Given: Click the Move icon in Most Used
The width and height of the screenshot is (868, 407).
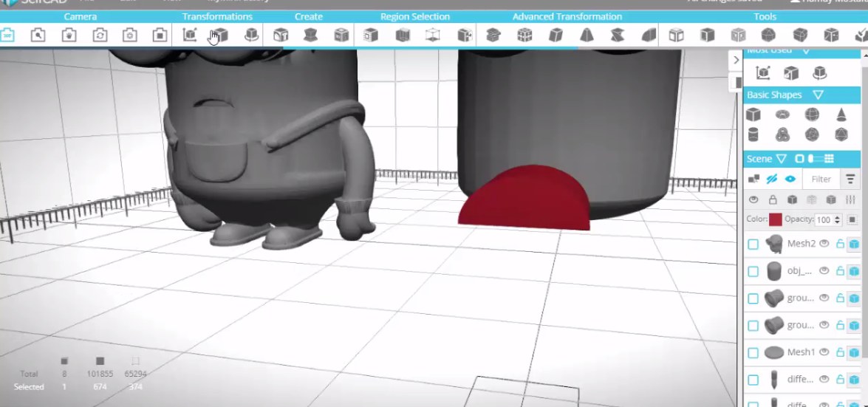Looking at the screenshot, I should (x=763, y=72).
